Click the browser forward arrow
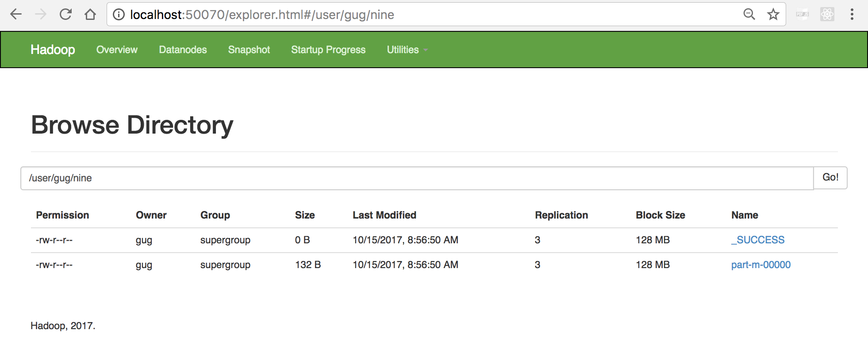The image size is (868, 361). [41, 15]
